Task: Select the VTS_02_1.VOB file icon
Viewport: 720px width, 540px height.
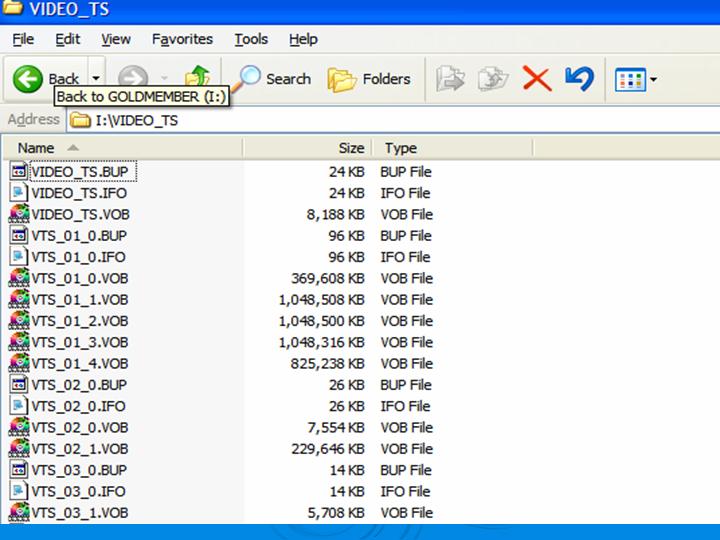Action: 19,448
